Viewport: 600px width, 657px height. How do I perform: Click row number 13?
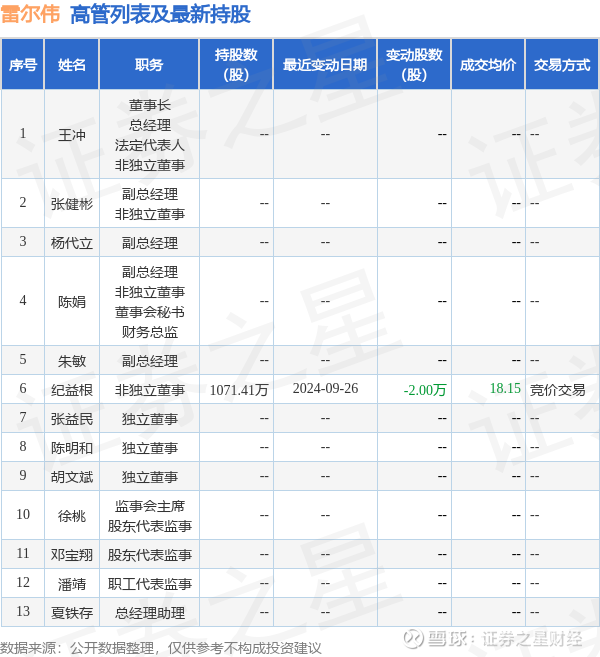coord(23,611)
